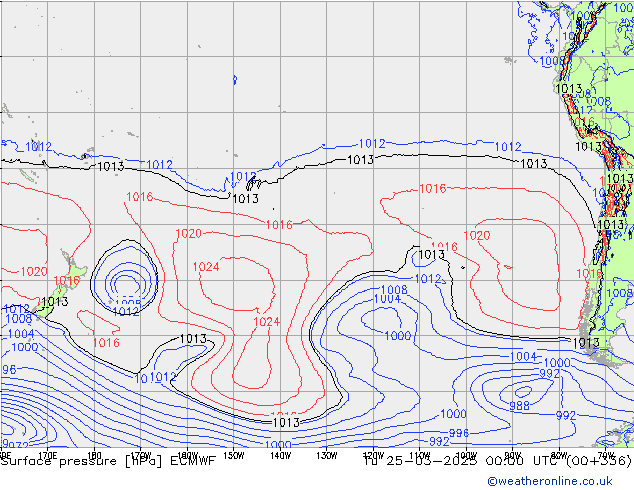Select the 150W longitude label
Image resolution: width=634 pixels, height=490 pixels.
[234, 456]
